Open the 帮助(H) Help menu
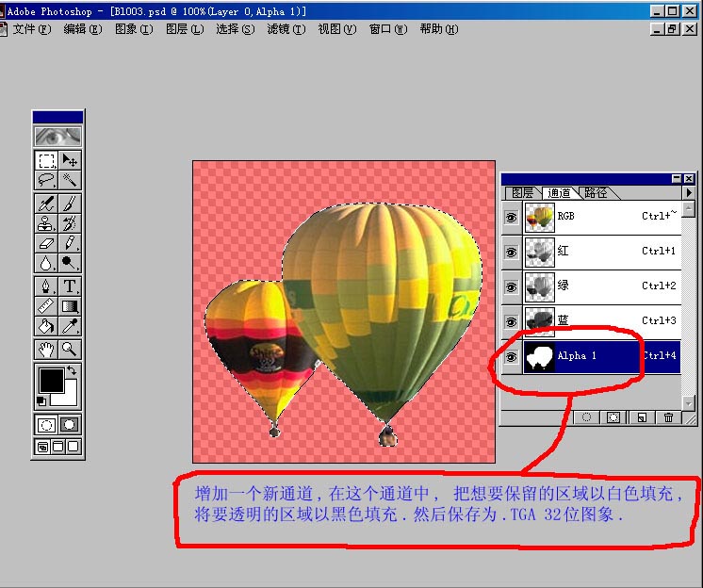The image size is (703, 588). tap(439, 29)
